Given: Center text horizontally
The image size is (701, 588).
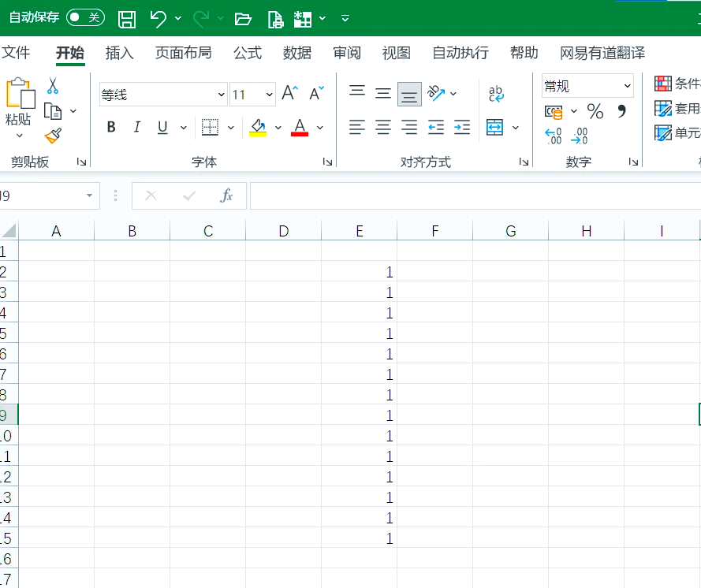Looking at the screenshot, I should 383,128.
